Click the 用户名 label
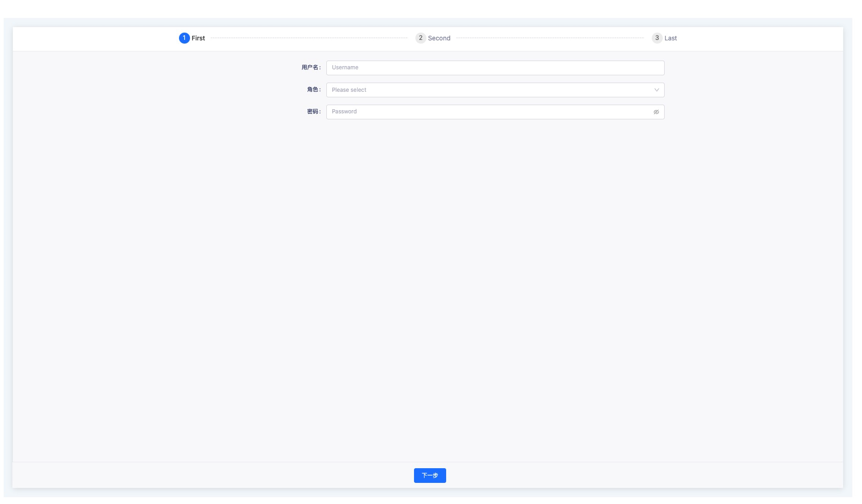 coord(311,67)
